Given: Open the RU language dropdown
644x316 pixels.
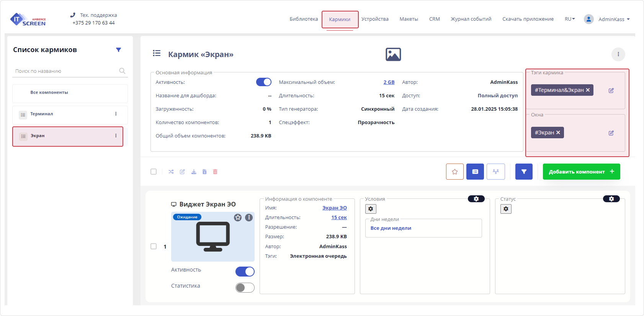Looking at the screenshot, I should (570, 19).
